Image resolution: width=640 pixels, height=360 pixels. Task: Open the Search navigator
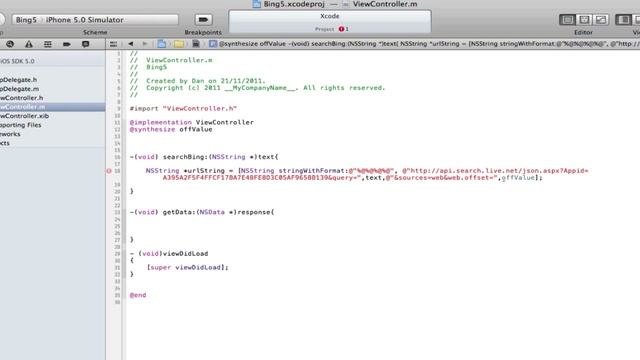(x=10, y=44)
